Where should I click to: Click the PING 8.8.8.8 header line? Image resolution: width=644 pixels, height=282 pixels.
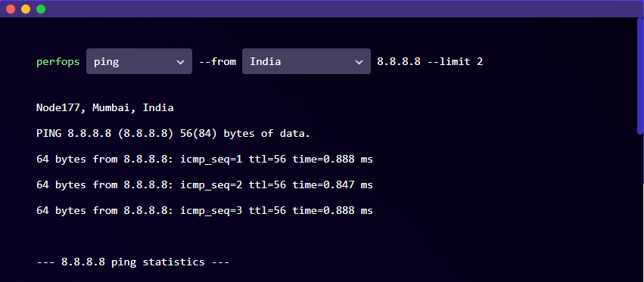click(x=173, y=134)
